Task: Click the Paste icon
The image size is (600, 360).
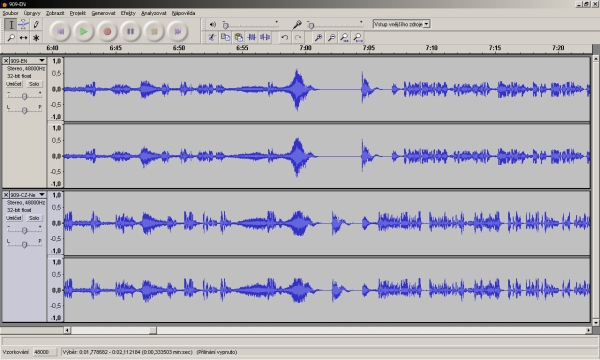Action: coord(238,37)
